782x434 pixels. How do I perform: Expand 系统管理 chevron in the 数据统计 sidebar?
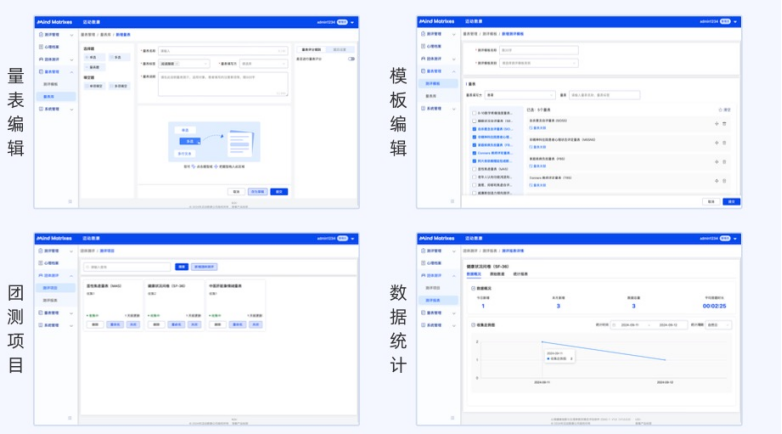click(454, 326)
